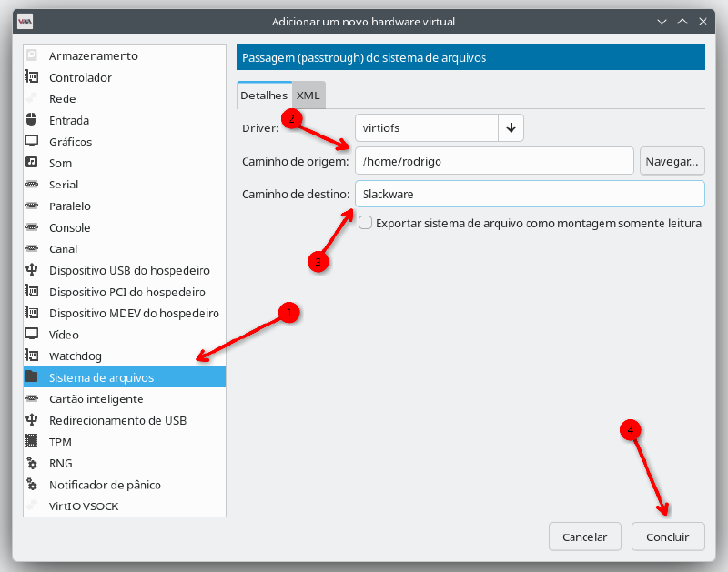Switch to the XML tab

click(x=308, y=95)
